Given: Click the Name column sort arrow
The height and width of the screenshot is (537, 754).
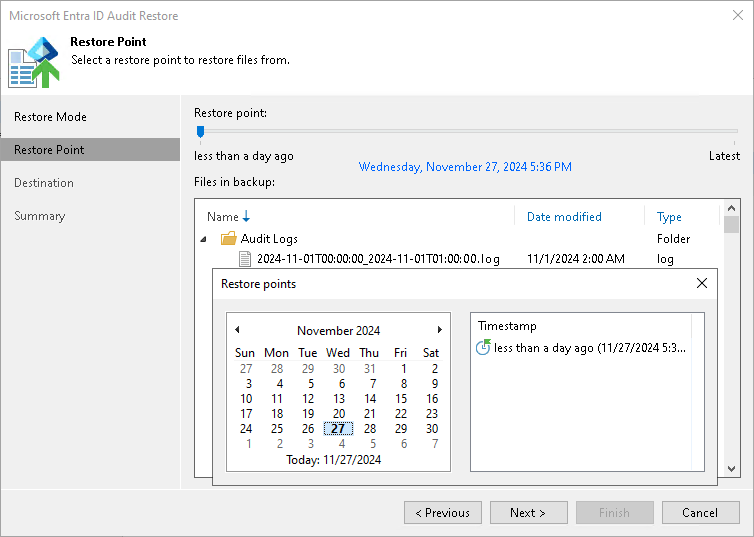Looking at the screenshot, I should click(246, 216).
